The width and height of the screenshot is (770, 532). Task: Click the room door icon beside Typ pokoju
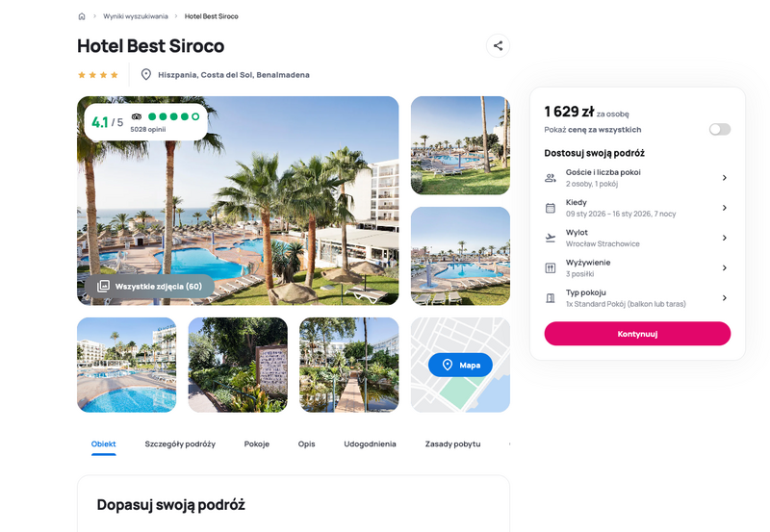pos(551,298)
